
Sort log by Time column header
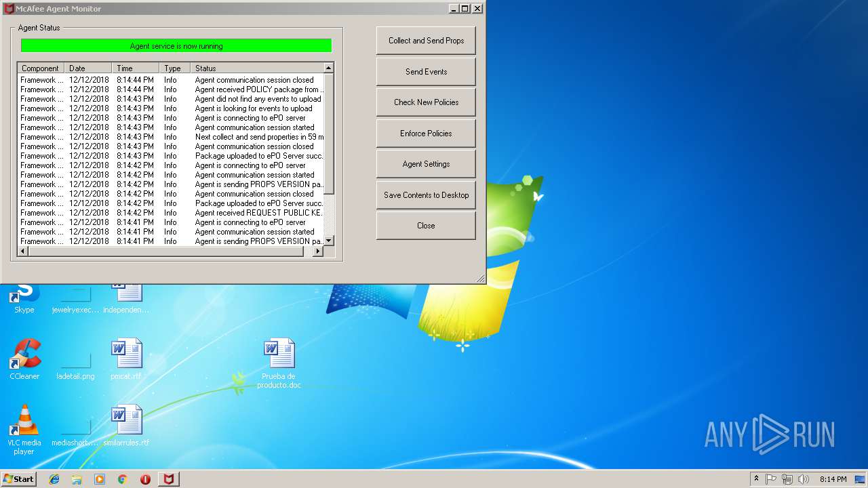coord(136,68)
